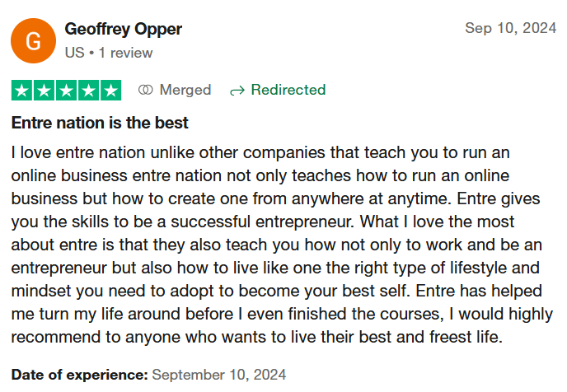
Task: Click the September 10, 2024 experience date
Action: tap(219, 375)
